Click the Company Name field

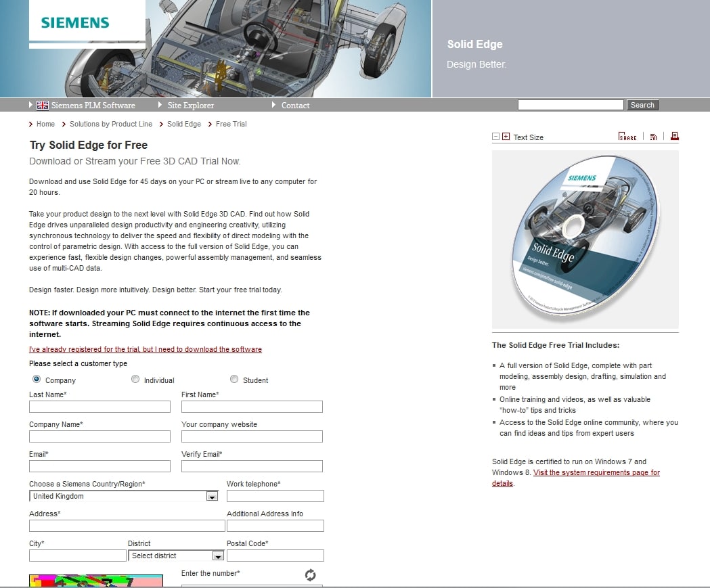(99, 436)
